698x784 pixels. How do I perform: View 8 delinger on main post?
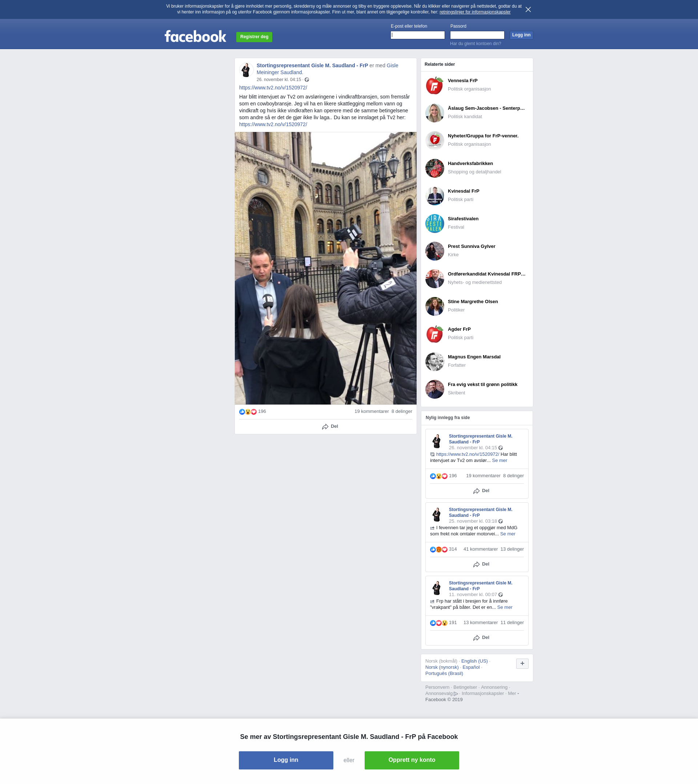click(401, 411)
